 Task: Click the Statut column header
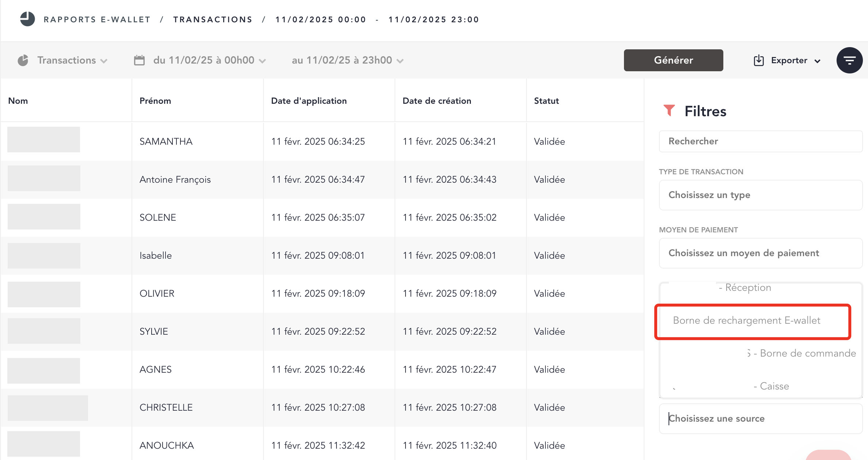click(x=546, y=101)
